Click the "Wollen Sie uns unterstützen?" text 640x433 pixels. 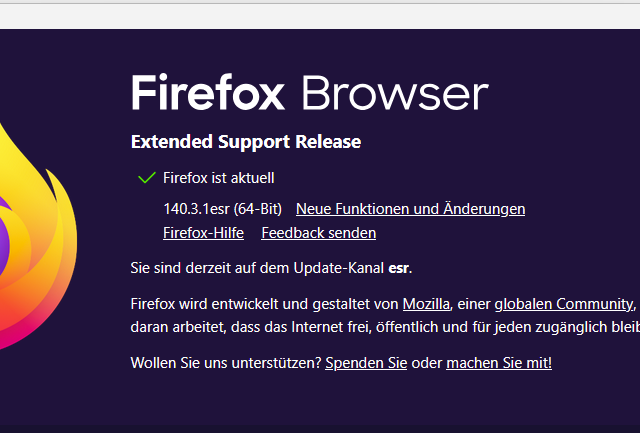click(x=226, y=362)
